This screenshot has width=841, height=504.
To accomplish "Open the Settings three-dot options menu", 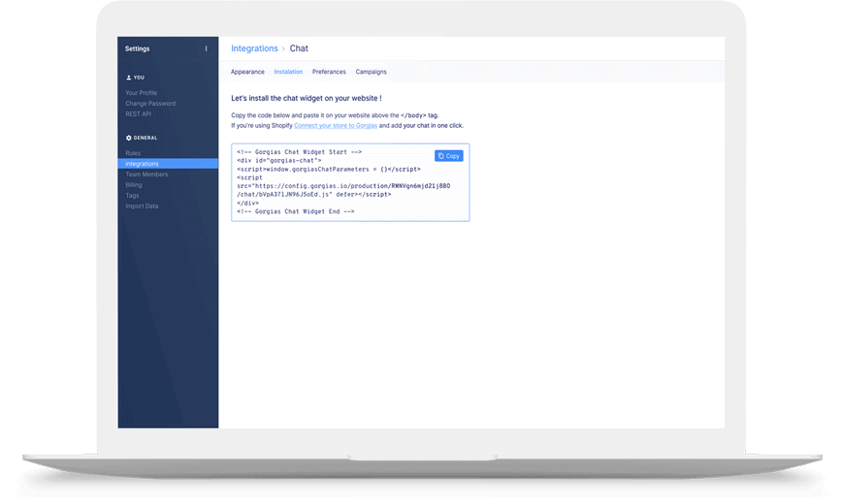I will click(206, 48).
